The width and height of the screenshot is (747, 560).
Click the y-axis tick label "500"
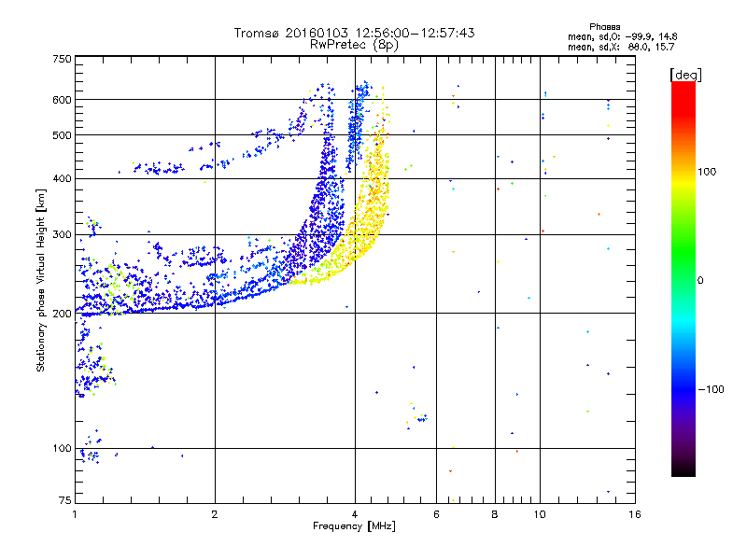pos(62,135)
